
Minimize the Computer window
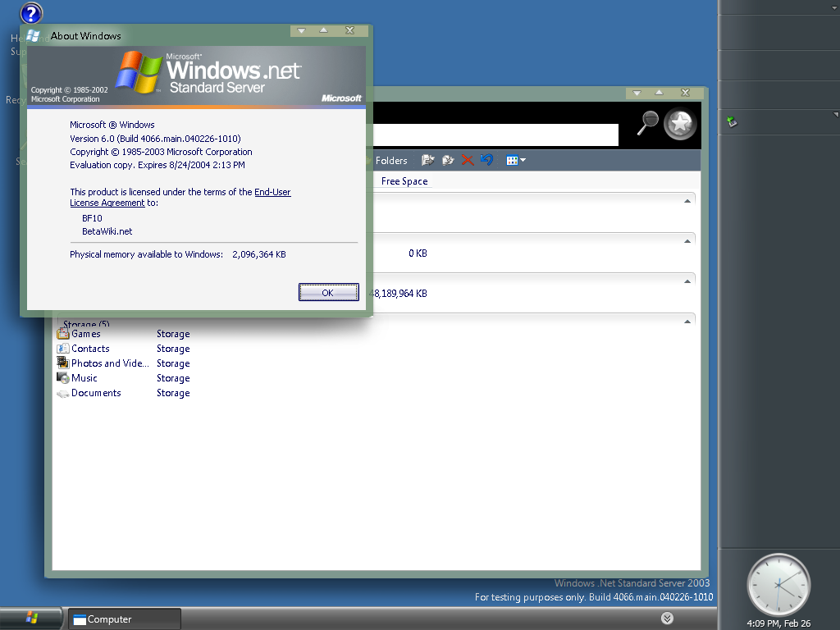pos(637,93)
